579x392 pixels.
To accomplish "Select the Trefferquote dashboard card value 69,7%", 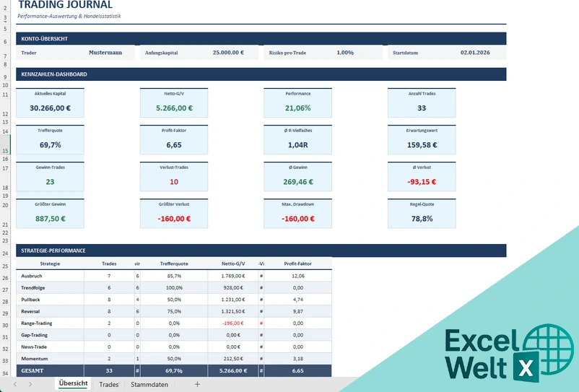I will [51, 145].
